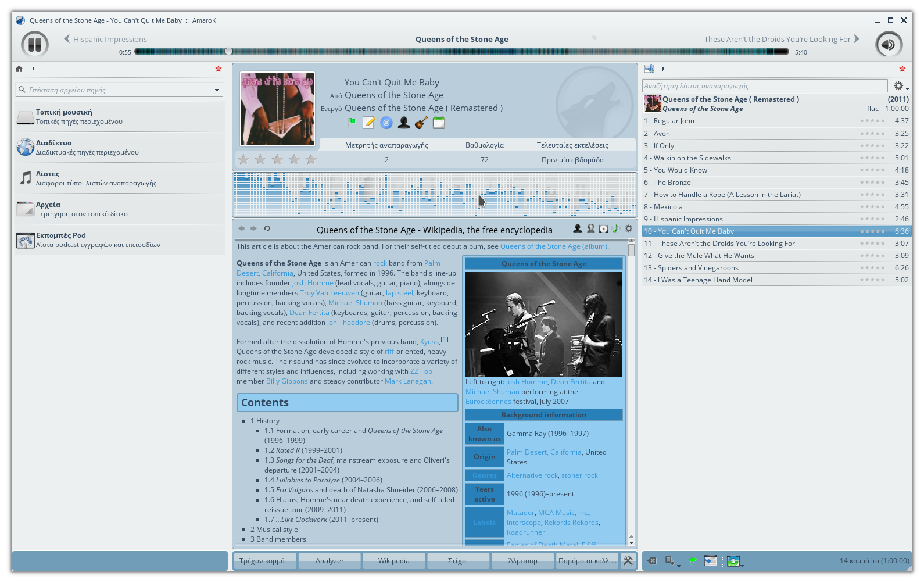Click the playlist layout icon above the search field
The width and height of the screenshot is (924, 583).
click(x=649, y=69)
